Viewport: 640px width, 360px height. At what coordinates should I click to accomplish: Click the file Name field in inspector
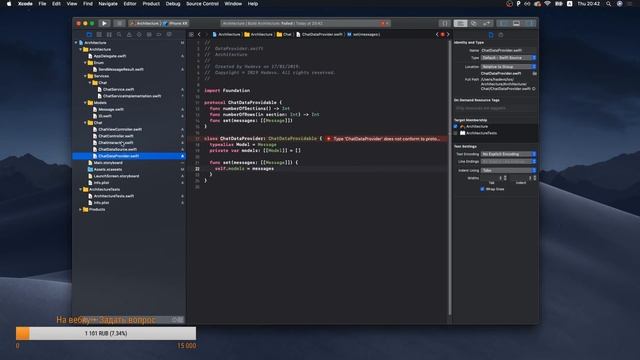click(508, 50)
